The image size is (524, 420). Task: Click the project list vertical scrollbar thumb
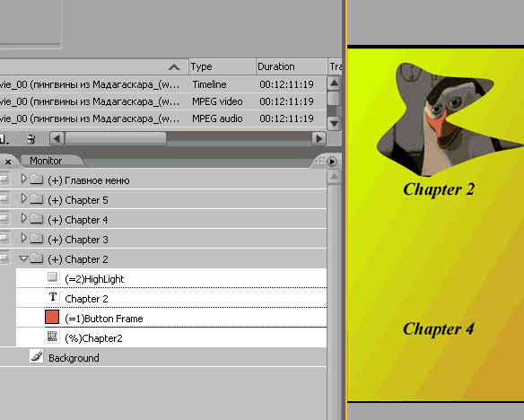pos(334,99)
